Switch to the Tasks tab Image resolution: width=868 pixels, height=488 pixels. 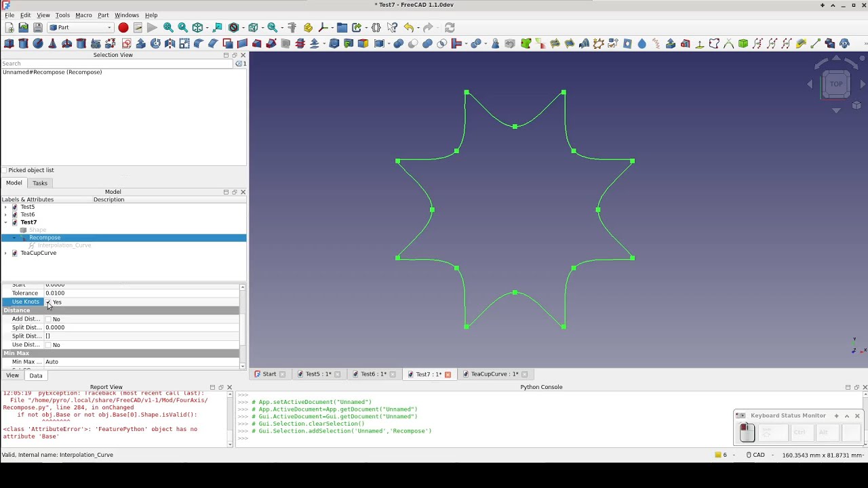(x=40, y=183)
